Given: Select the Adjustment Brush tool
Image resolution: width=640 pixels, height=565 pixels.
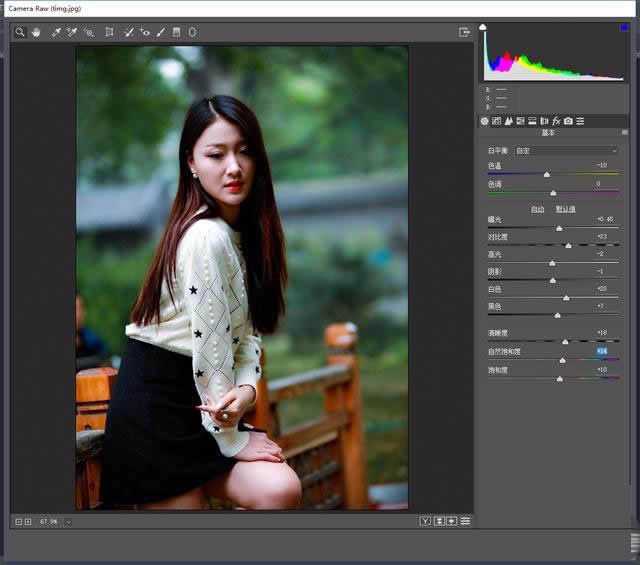Looking at the screenshot, I should pos(161,32).
